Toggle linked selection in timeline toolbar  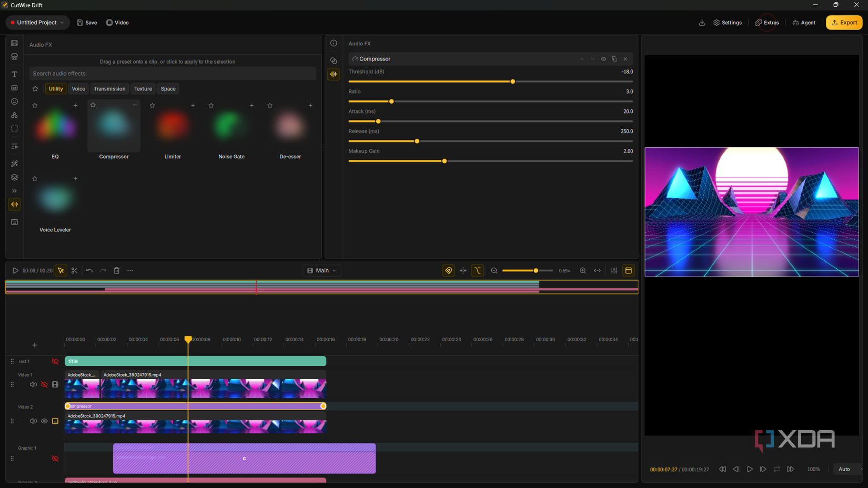(x=449, y=270)
